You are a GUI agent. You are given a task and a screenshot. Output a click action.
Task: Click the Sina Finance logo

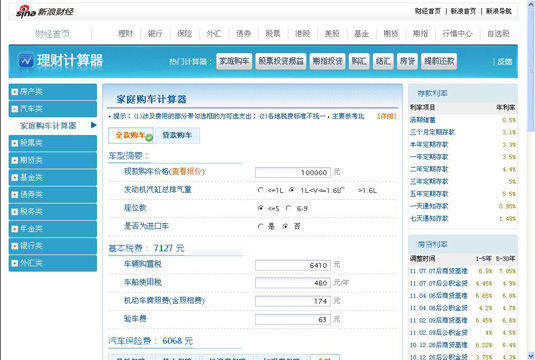[x=45, y=12]
